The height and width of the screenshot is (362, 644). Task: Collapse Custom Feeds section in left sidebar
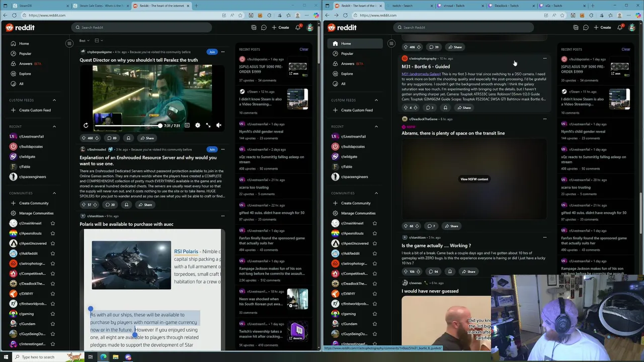[54, 100]
